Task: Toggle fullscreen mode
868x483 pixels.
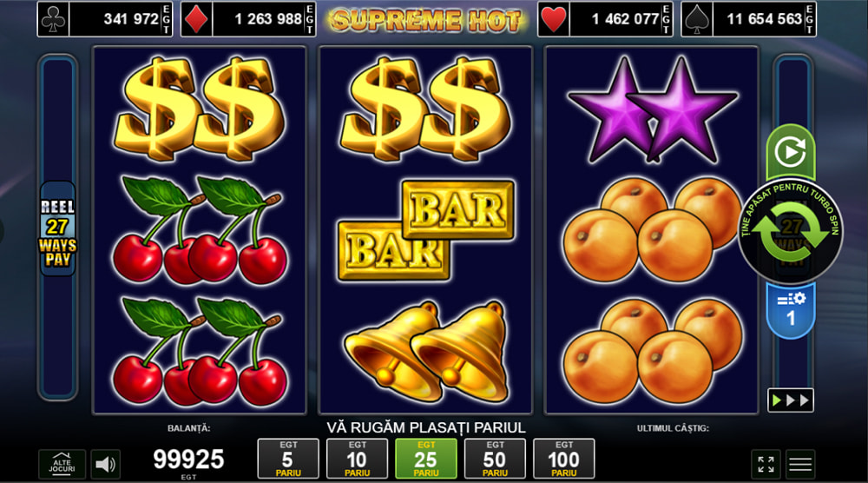Action: 766,464
